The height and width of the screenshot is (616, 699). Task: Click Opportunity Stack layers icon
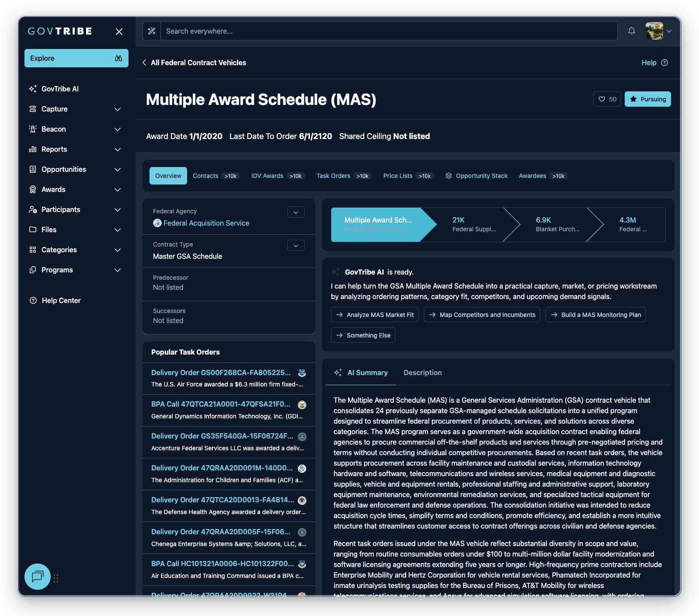(449, 176)
